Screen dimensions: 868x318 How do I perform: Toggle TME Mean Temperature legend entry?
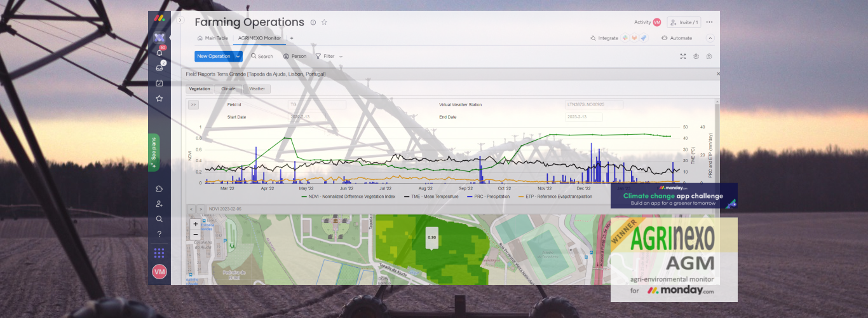coord(431,197)
